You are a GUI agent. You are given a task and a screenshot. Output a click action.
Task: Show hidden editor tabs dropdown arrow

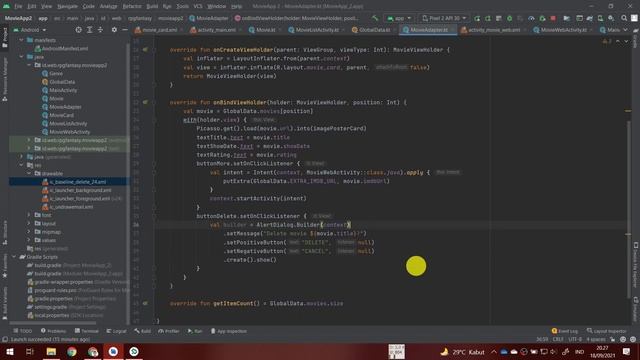[x=625, y=30]
